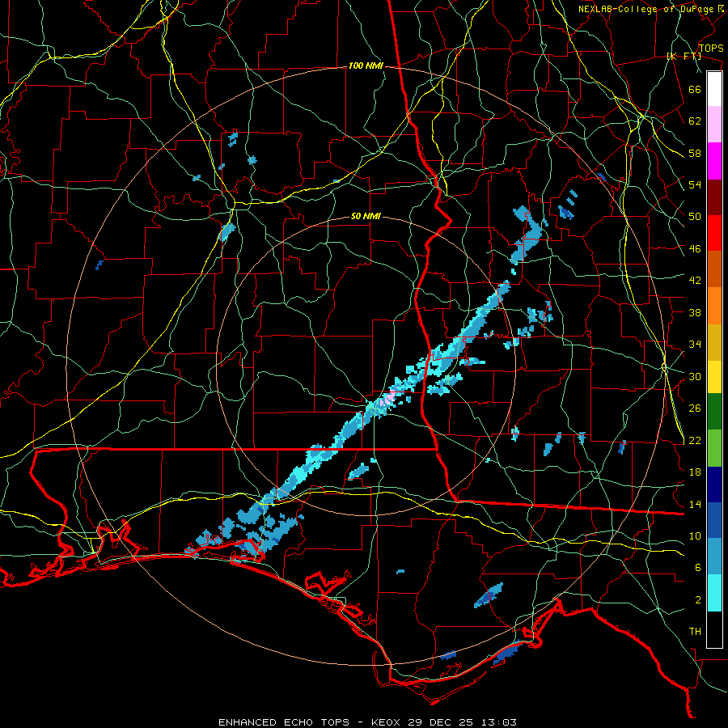This screenshot has height=728, width=728.
Task: Select the yellow legend swatch
Action: [x=714, y=377]
